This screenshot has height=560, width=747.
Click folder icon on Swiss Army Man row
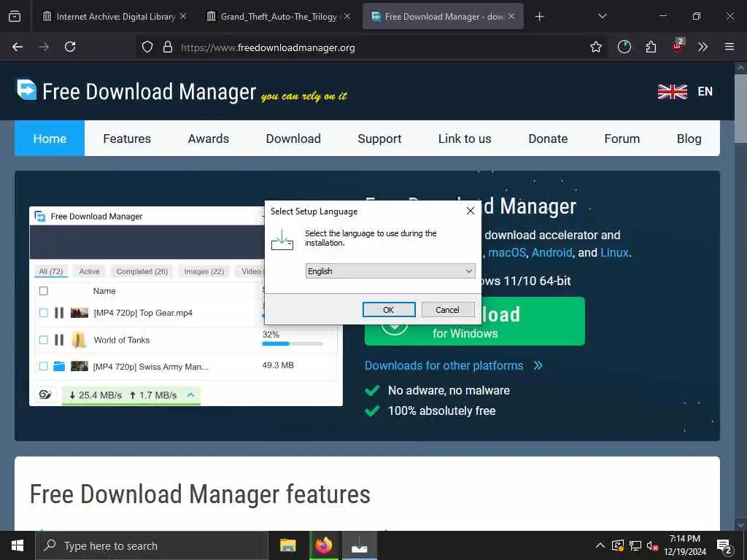[59, 366]
